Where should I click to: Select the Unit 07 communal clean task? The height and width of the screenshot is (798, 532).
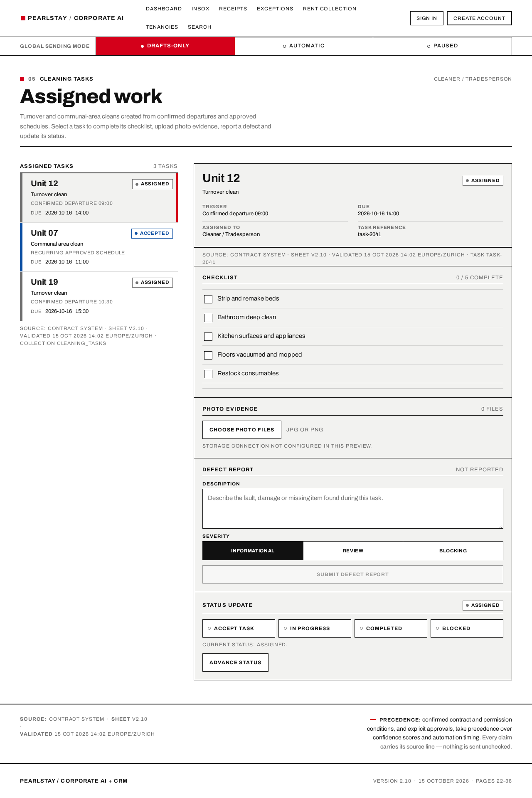coord(99,247)
